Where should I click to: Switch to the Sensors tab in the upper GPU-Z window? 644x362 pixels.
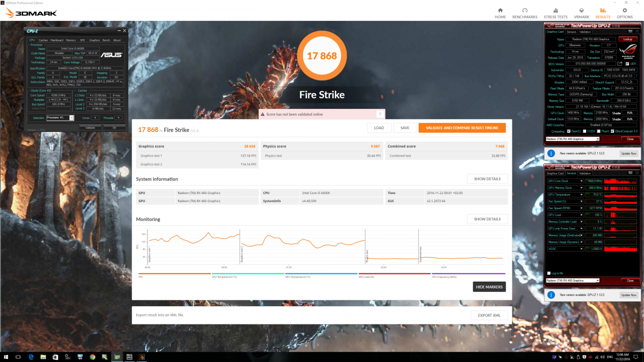tap(572, 32)
